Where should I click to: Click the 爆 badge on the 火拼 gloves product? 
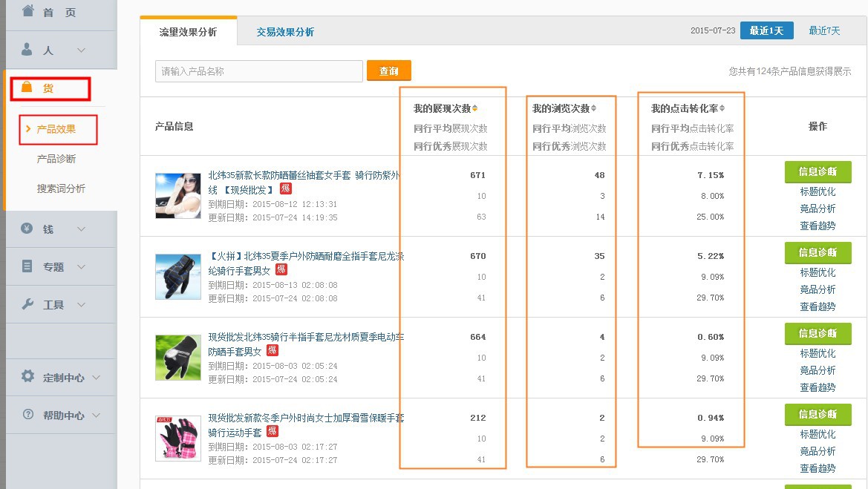coord(281,269)
